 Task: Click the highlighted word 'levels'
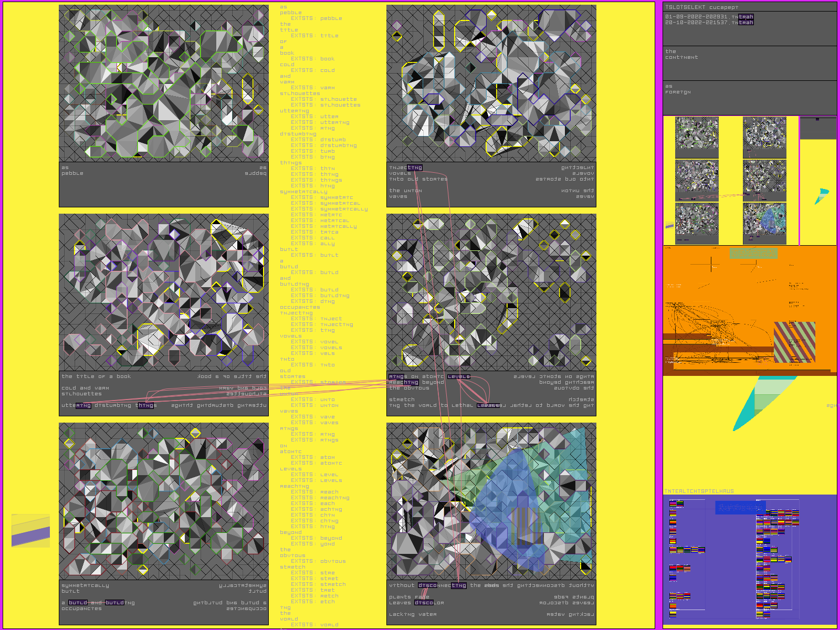coord(458,376)
